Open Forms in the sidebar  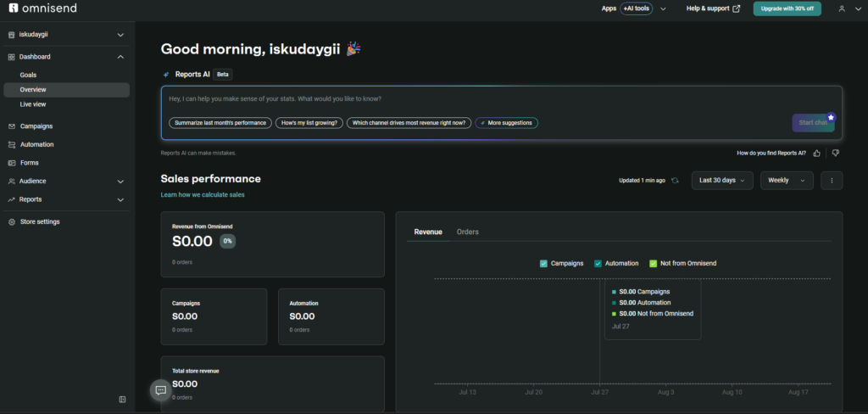30,163
